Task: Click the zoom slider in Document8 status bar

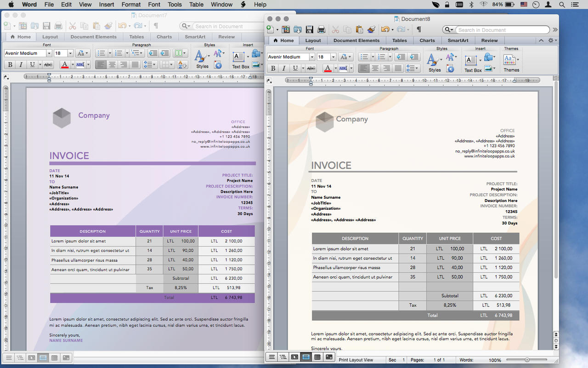Action: point(527,360)
